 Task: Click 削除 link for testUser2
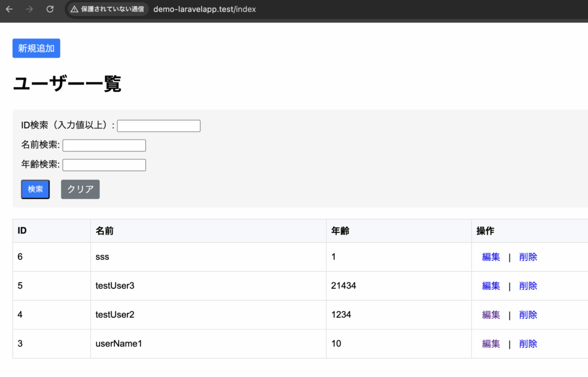(x=528, y=314)
